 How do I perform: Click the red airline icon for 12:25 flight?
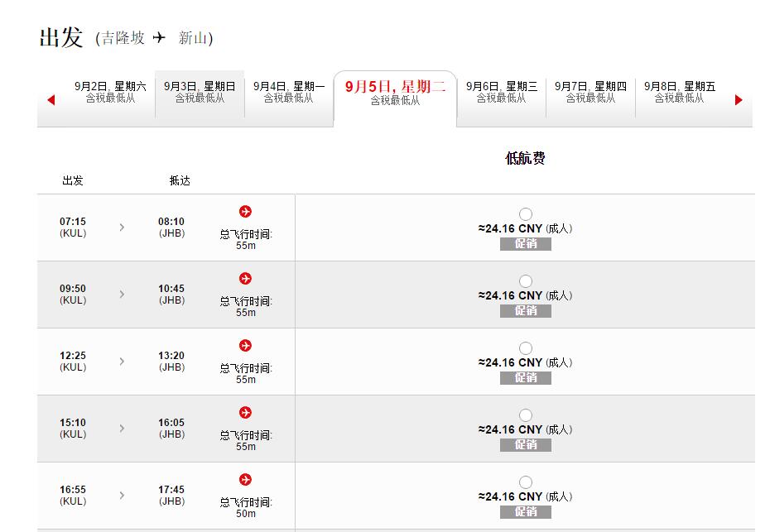[x=245, y=346]
